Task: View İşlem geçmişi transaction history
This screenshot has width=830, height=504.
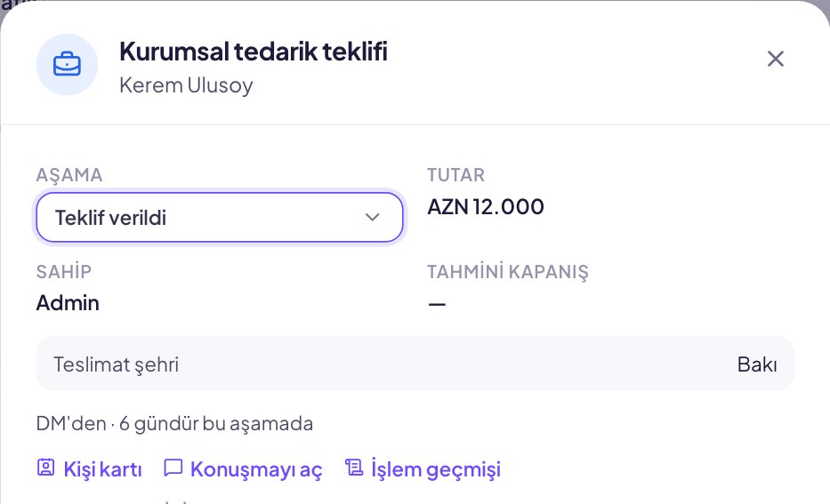Action: point(423,469)
